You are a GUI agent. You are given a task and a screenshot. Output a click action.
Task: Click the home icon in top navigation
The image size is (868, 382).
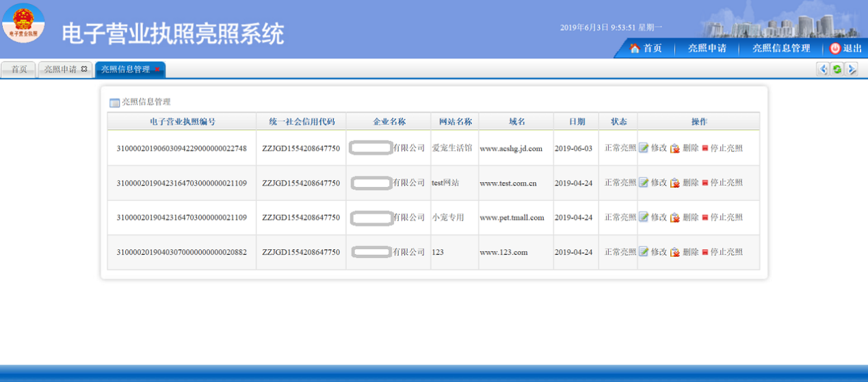point(635,49)
